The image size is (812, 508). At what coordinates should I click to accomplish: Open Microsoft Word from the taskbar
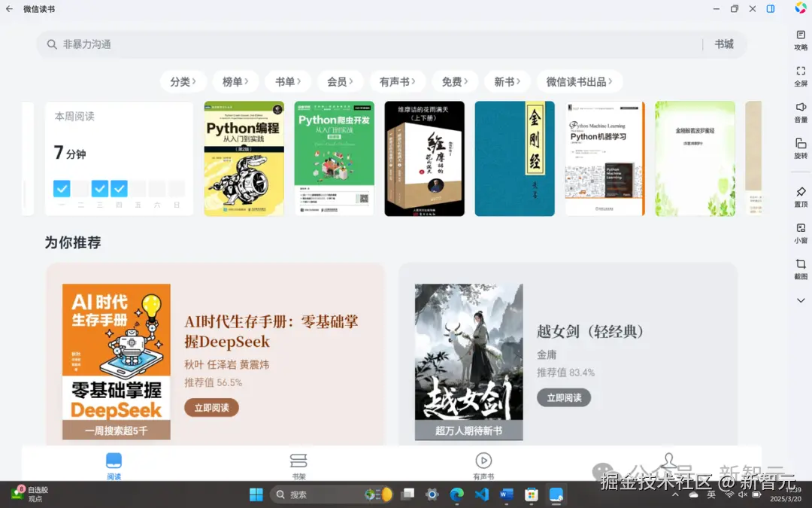[x=506, y=494]
